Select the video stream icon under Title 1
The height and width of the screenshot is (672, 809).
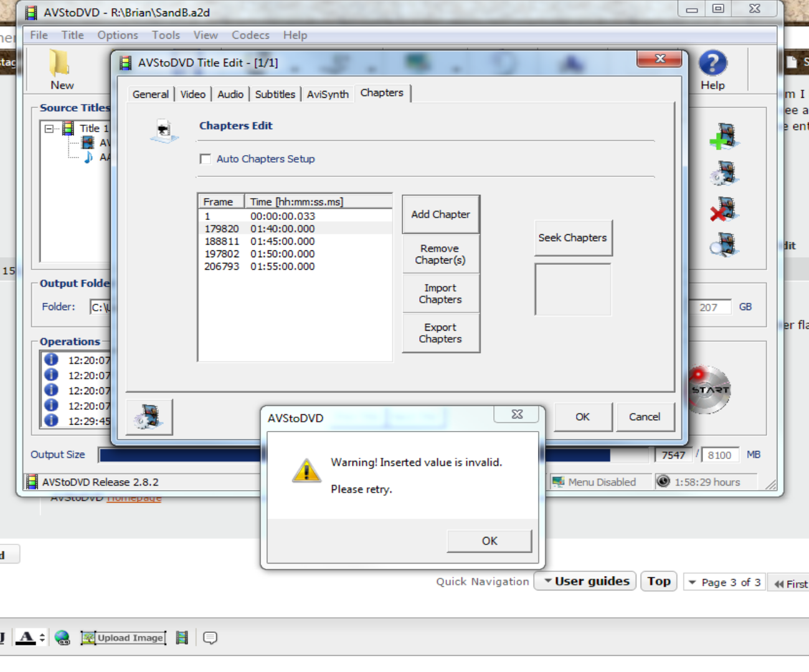(x=88, y=143)
